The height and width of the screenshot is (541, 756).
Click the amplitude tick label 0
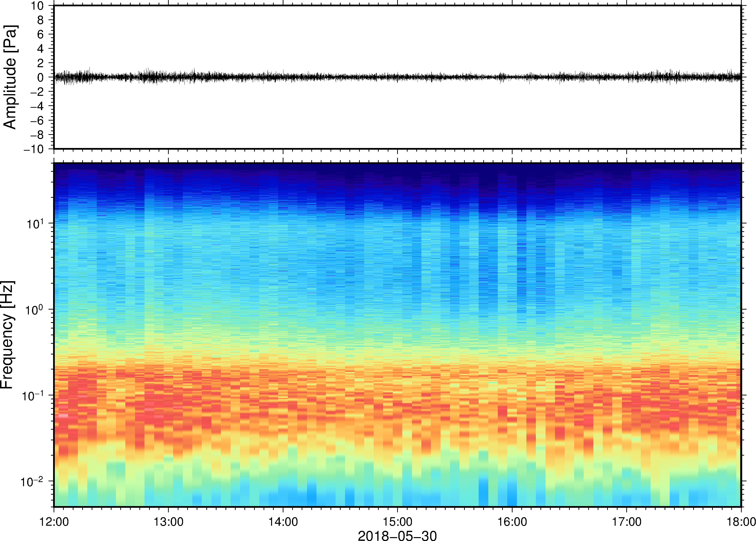[41, 78]
